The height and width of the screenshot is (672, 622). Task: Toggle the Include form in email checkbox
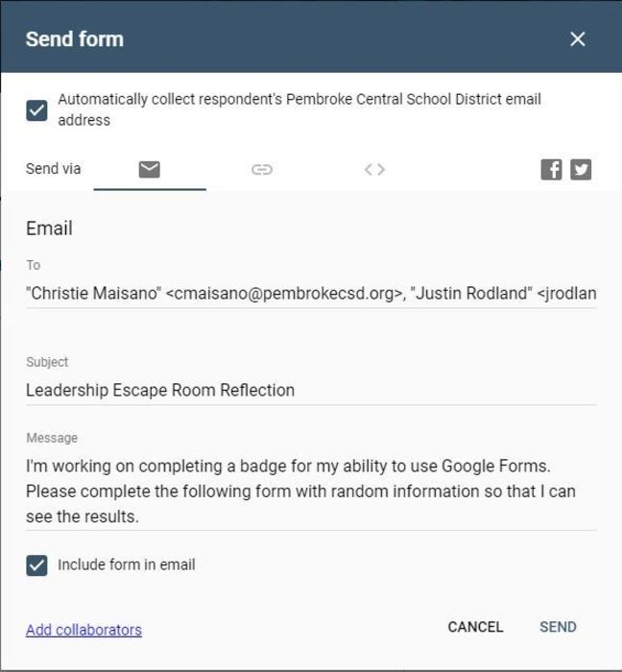(36, 565)
